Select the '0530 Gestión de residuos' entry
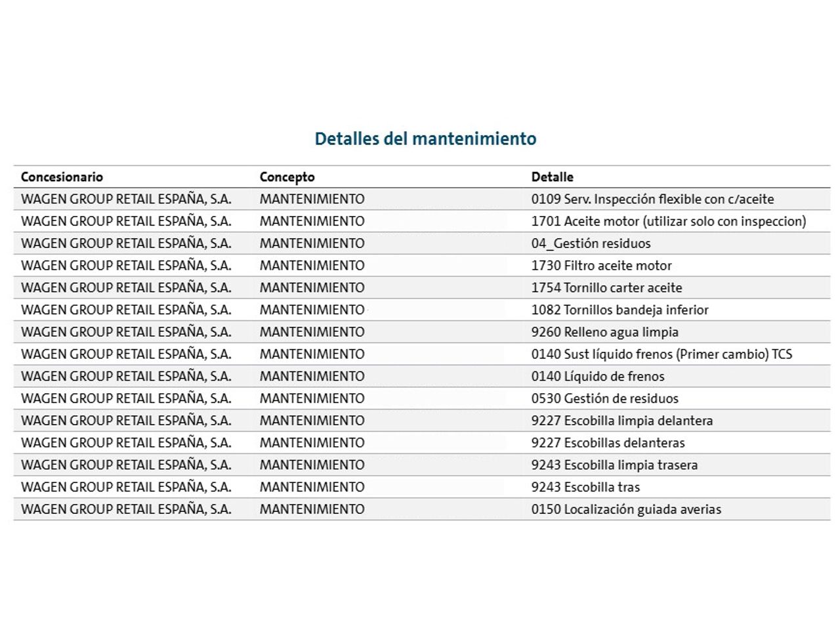Screen dimensions: 840x630 click(604, 398)
